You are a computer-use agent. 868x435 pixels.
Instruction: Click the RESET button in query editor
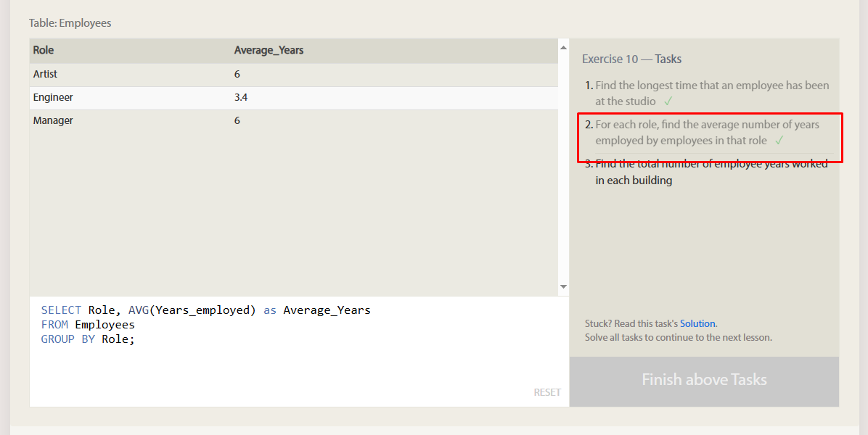(x=547, y=392)
